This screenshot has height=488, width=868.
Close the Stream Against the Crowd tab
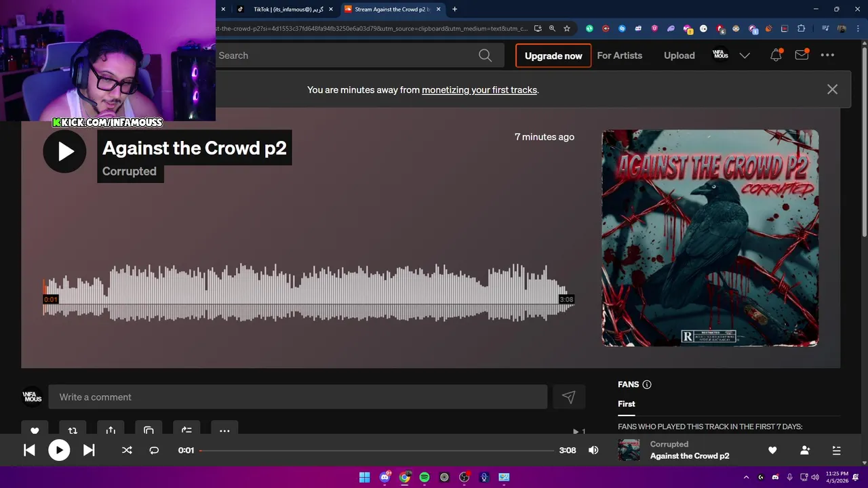(439, 9)
